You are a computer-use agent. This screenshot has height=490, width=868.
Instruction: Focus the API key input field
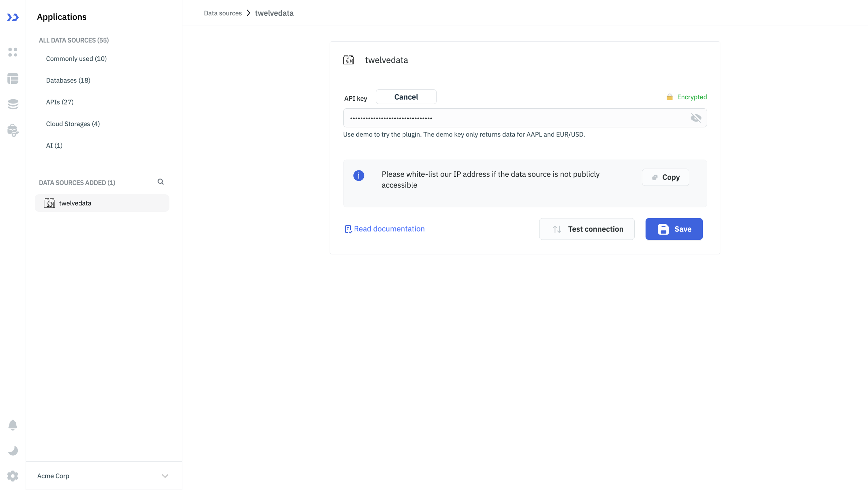[x=525, y=118]
